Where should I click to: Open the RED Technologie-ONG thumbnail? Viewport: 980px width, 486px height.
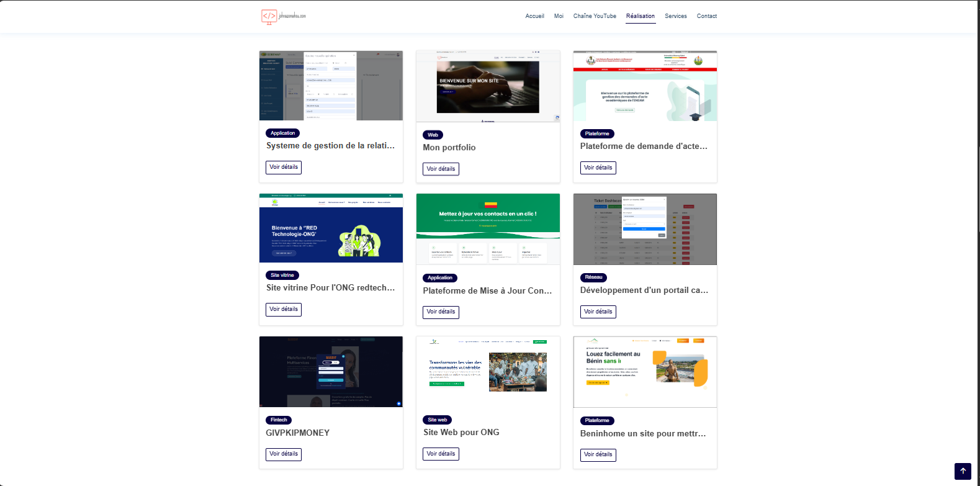(331, 228)
